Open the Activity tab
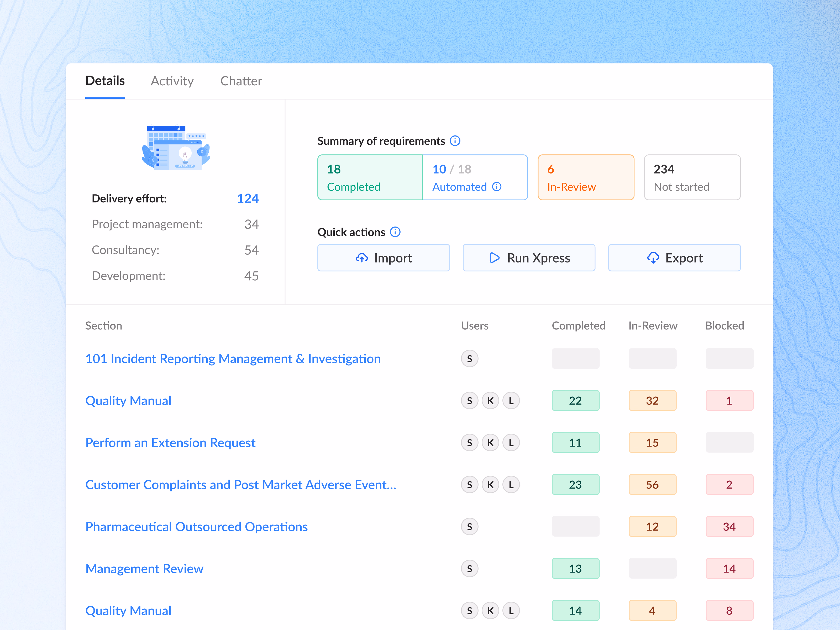Viewport: 840px width, 630px height. coord(172,81)
